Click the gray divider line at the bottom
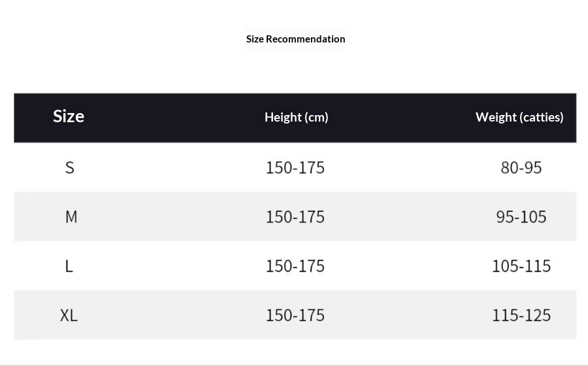The height and width of the screenshot is (366, 588). tap(294, 364)
